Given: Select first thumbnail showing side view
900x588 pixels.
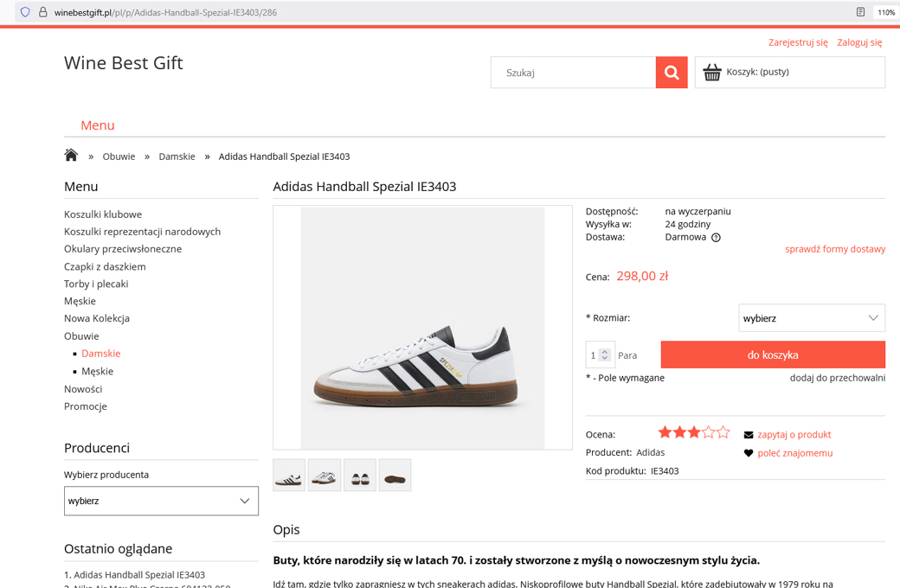Looking at the screenshot, I should pos(289,475).
